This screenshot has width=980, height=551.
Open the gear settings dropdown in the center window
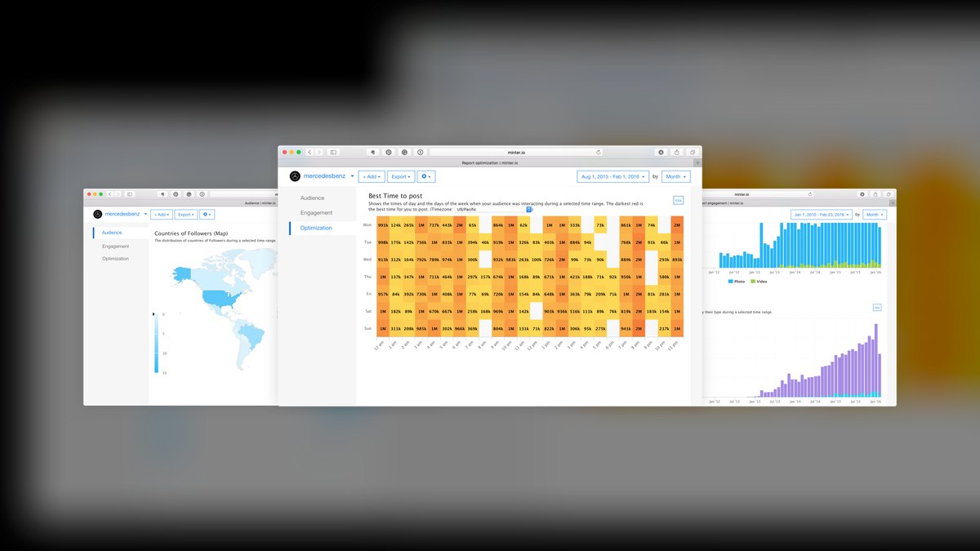[x=426, y=176]
